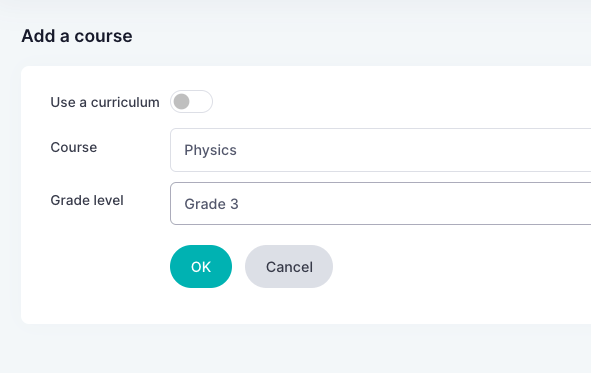The width and height of the screenshot is (591, 373).
Task: Enable the Use a curriculum switch
Action: click(x=191, y=101)
